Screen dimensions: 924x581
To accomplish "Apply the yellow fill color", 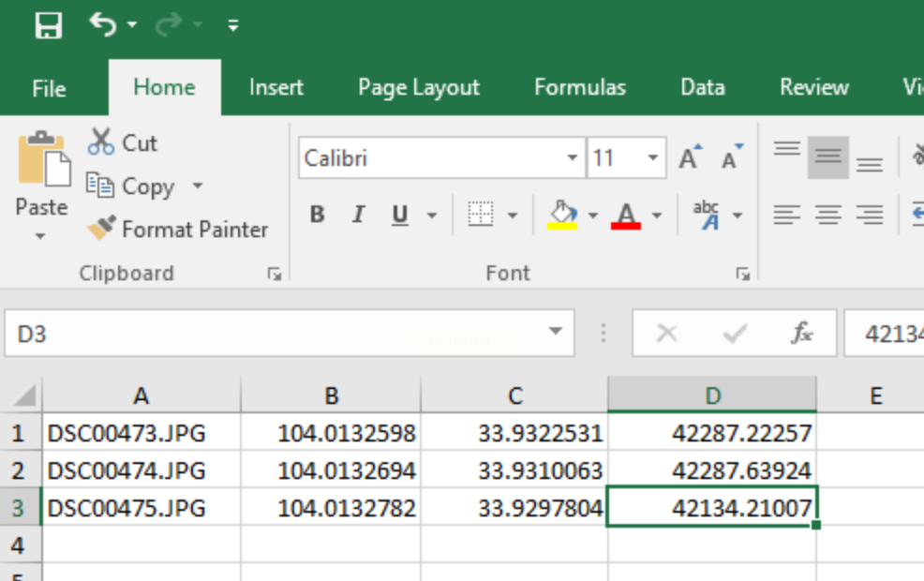I will click(x=561, y=216).
